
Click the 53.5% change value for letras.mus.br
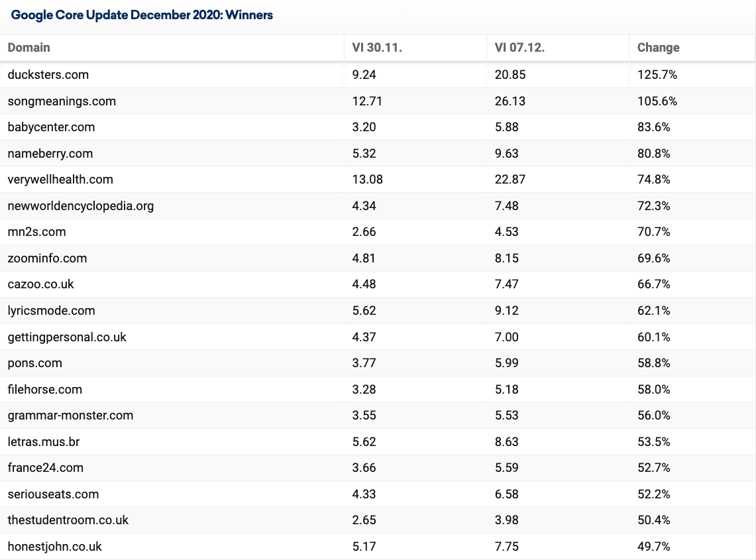[654, 442]
